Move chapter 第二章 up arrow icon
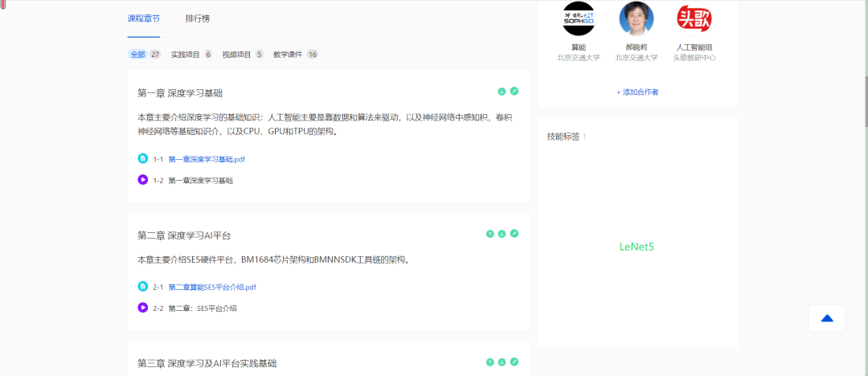Screen dimensions: 868x376 point(490,234)
